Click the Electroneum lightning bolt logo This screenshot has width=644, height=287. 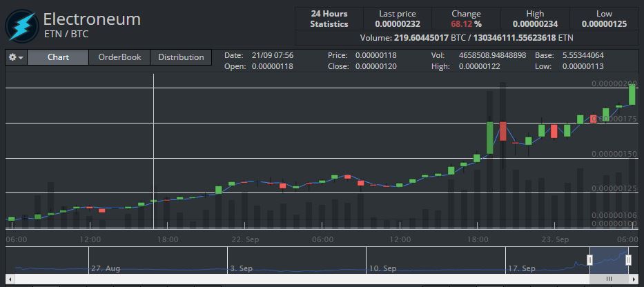click(x=22, y=26)
